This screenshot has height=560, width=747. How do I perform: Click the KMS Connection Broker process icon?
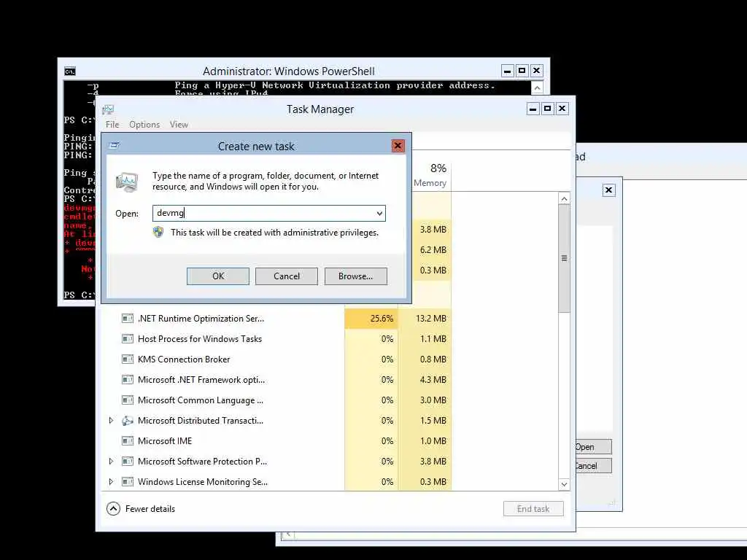127,359
